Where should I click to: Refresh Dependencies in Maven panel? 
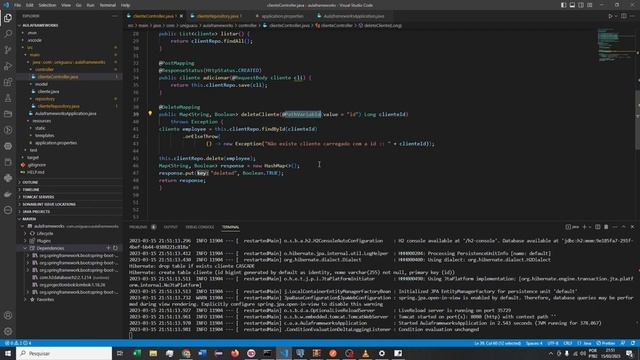pos(116,248)
